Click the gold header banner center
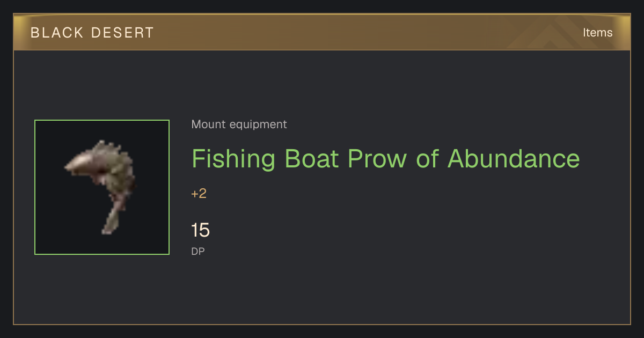 click(322, 33)
